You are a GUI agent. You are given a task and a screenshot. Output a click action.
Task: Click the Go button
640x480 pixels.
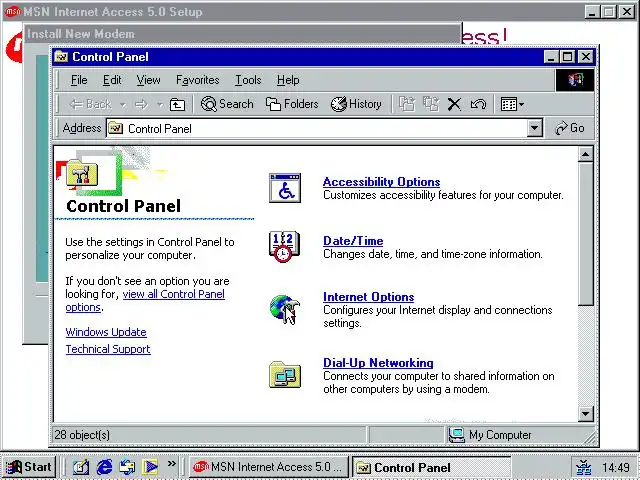(x=570, y=128)
